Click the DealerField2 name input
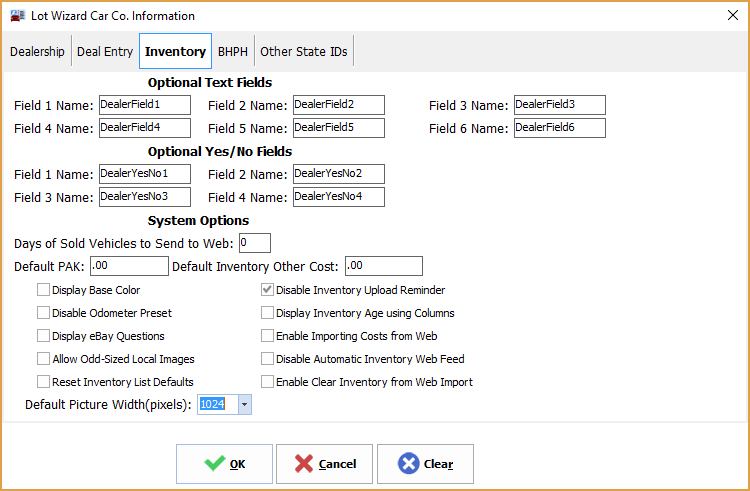This screenshot has height=491, width=750. (x=339, y=105)
